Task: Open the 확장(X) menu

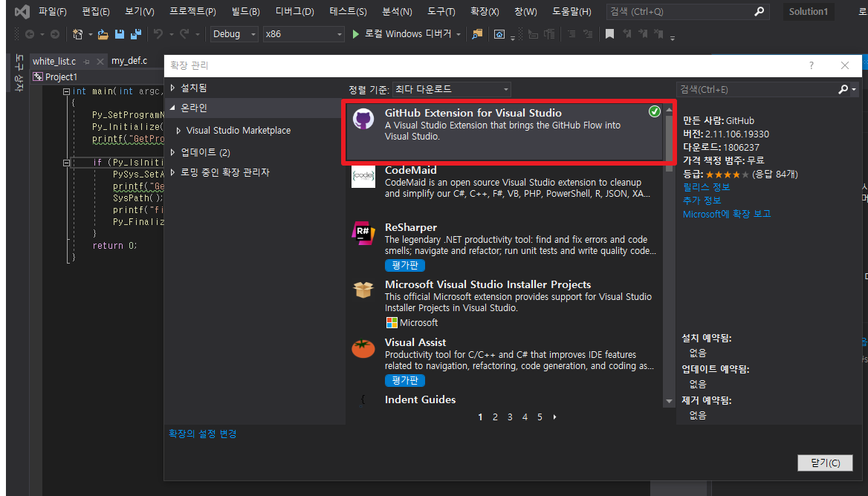Action: (485, 11)
